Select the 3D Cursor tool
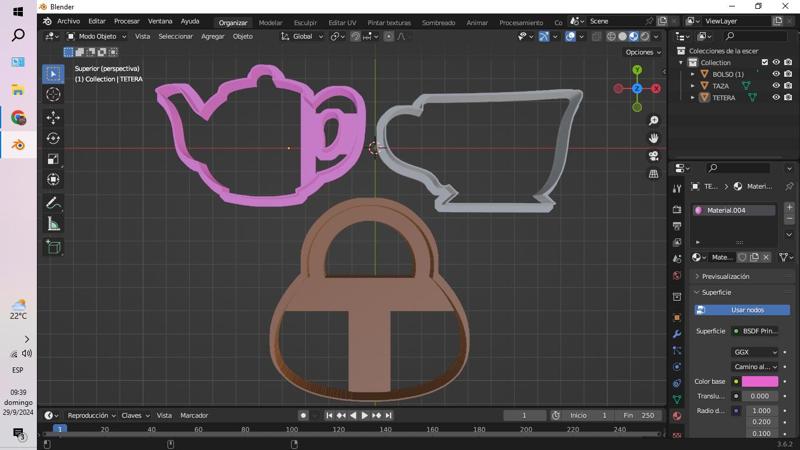Screen dimensions: 800x450 click(53, 94)
